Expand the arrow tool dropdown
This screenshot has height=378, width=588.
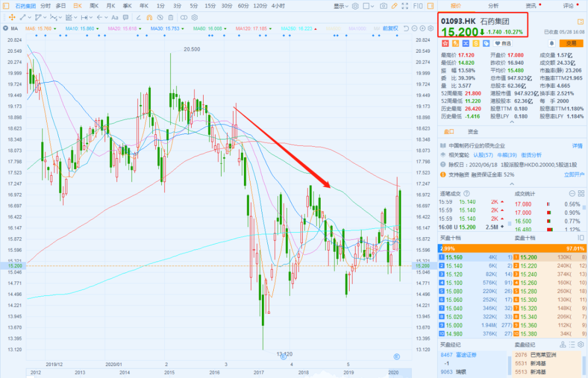(x=107, y=17)
